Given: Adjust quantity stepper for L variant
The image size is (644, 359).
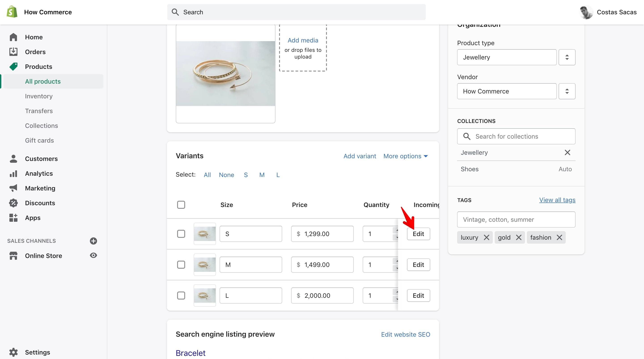Looking at the screenshot, I should 396,296.
